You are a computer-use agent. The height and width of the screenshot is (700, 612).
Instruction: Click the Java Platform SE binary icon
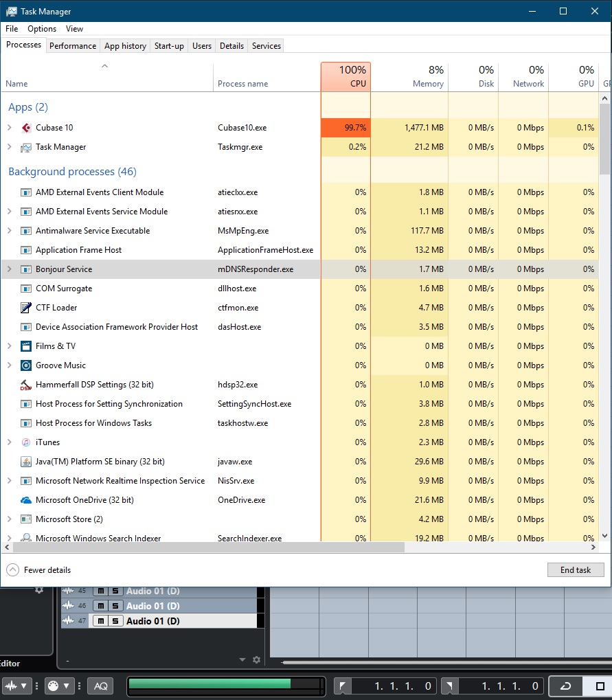tap(26, 461)
